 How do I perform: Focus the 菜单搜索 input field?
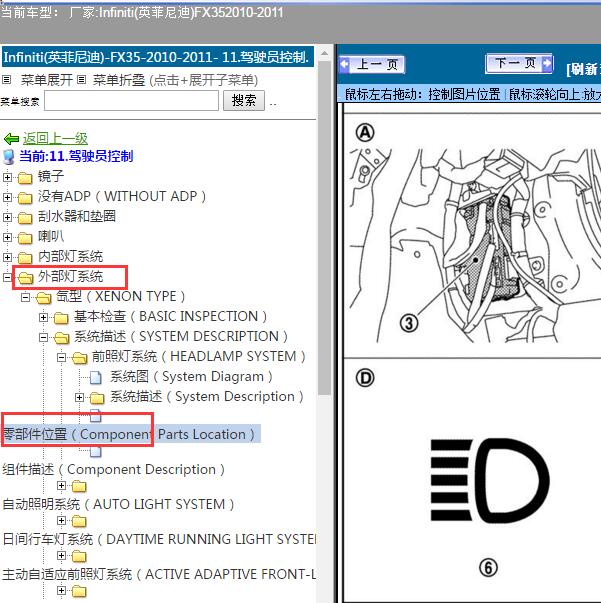[132, 101]
